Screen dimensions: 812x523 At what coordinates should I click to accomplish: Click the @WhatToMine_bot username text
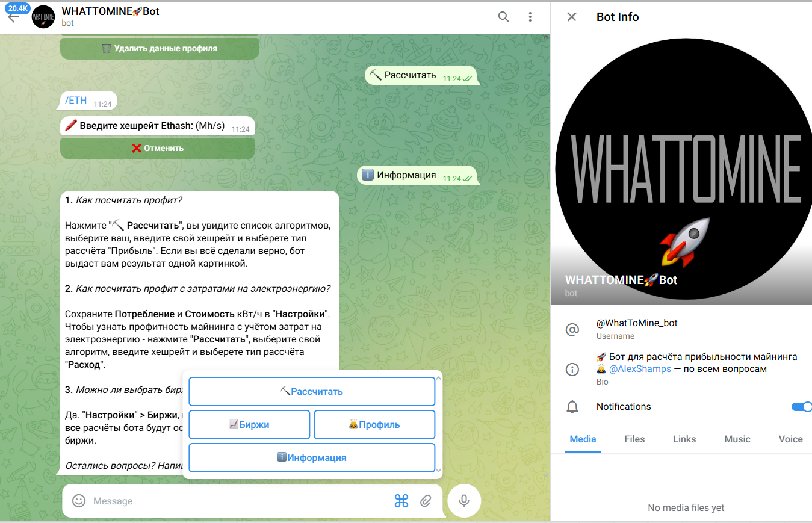coord(637,323)
